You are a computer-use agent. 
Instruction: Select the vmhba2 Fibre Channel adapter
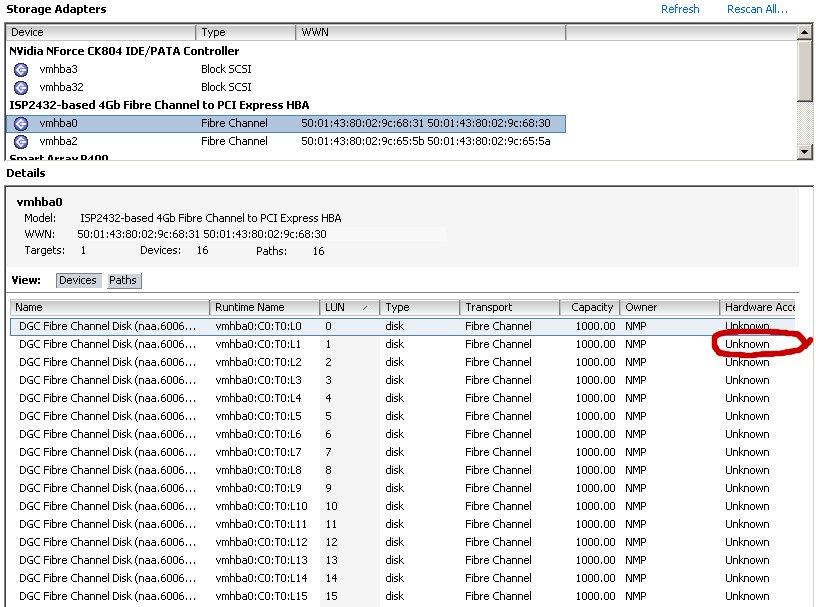pyautogui.click(x=285, y=141)
